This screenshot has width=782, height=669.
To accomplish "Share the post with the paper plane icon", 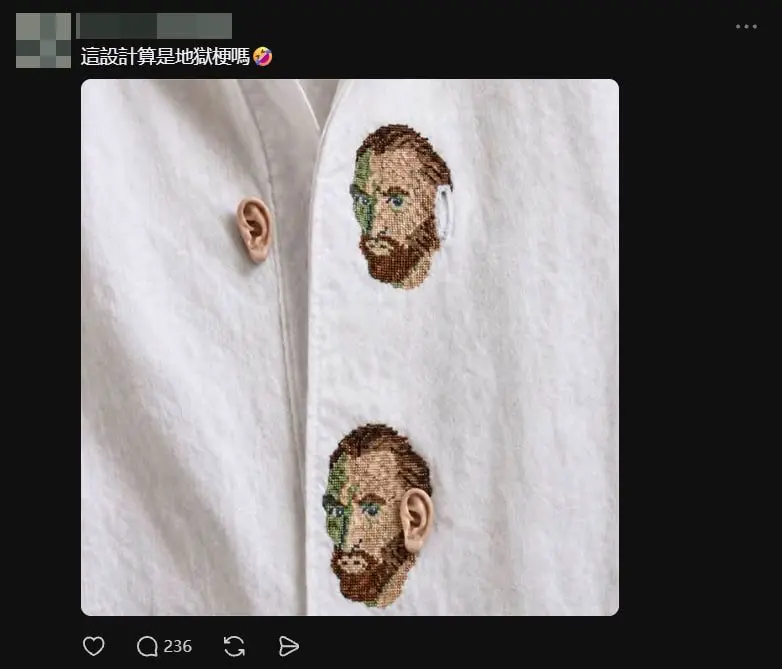I will (288, 647).
